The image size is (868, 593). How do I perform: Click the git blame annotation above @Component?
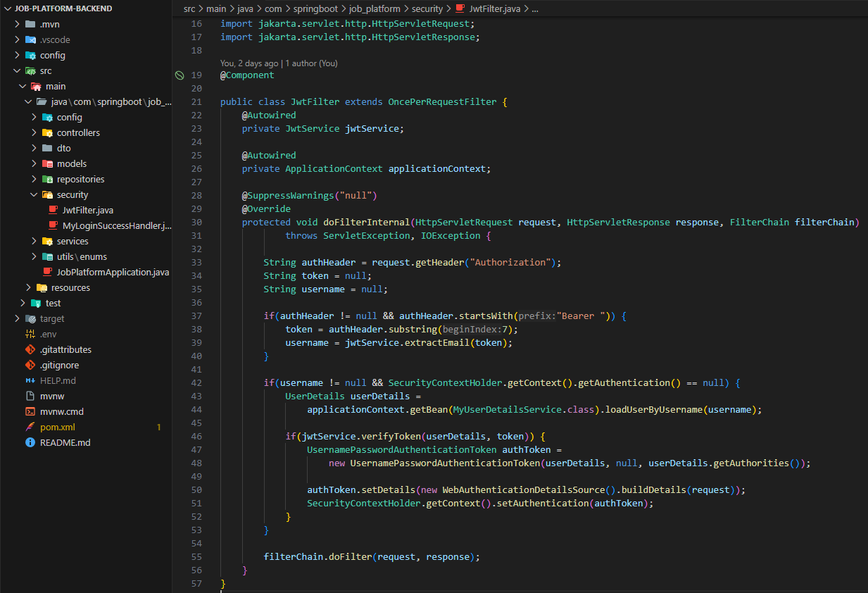pos(278,63)
